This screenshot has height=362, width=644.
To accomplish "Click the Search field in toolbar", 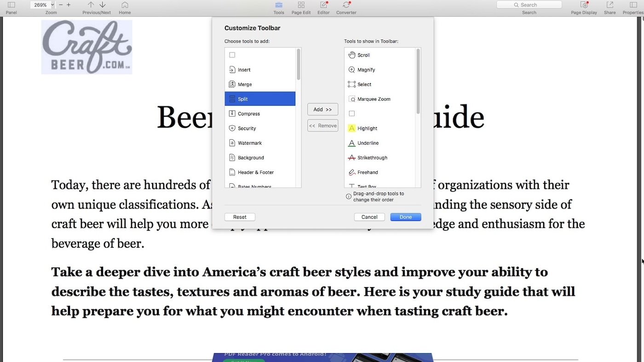I will click(x=529, y=5).
